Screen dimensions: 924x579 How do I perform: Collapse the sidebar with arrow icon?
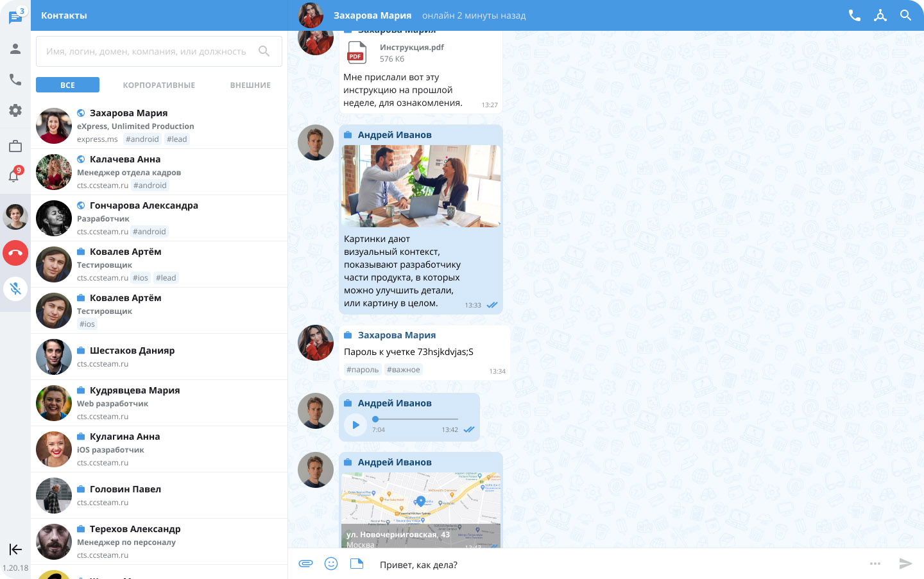15,549
